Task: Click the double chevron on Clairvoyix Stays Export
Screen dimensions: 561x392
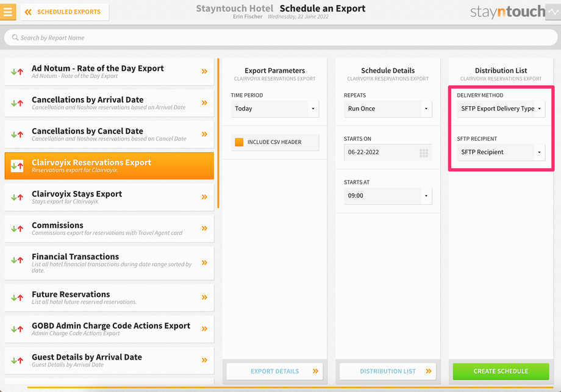Action: tap(204, 197)
